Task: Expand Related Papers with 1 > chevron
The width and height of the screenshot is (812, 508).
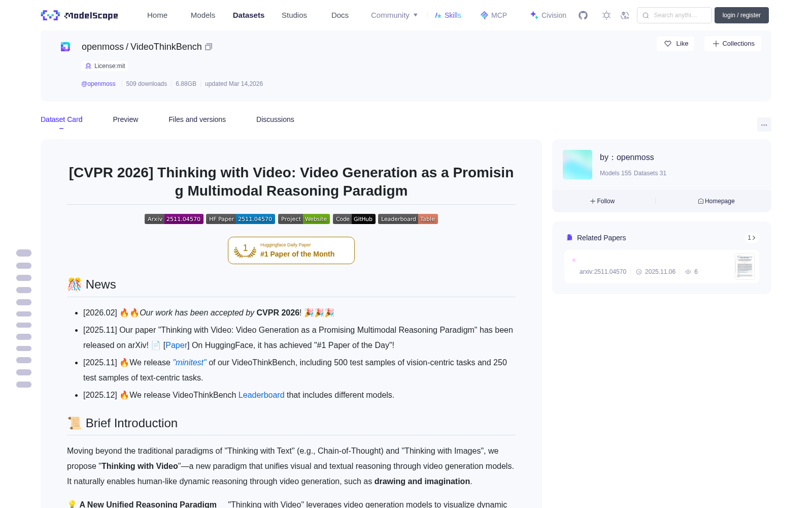Action: click(752, 238)
